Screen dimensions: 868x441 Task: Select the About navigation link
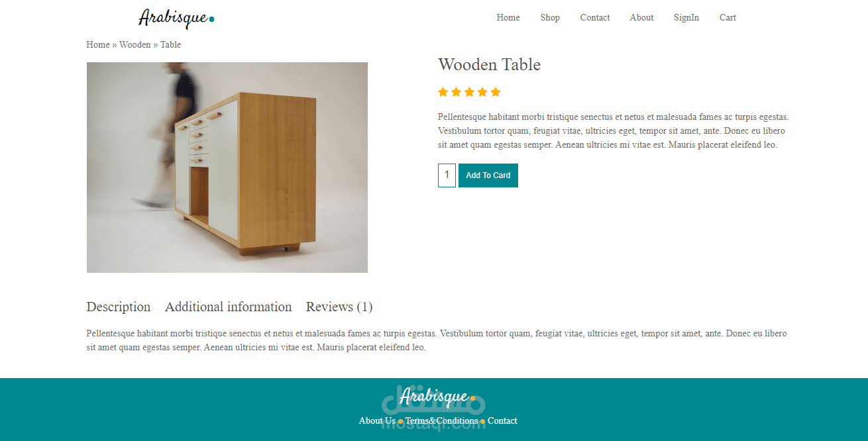pos(641,18)
